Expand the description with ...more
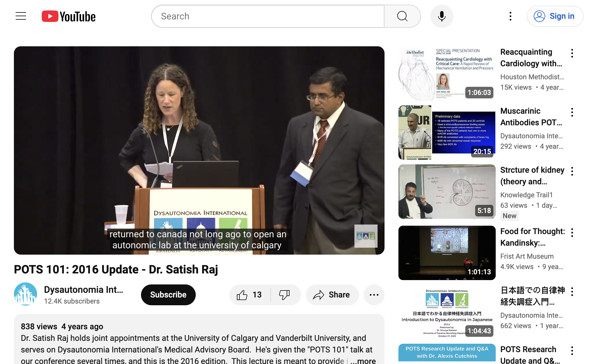 pyautogui.click(x=363, y=361)
